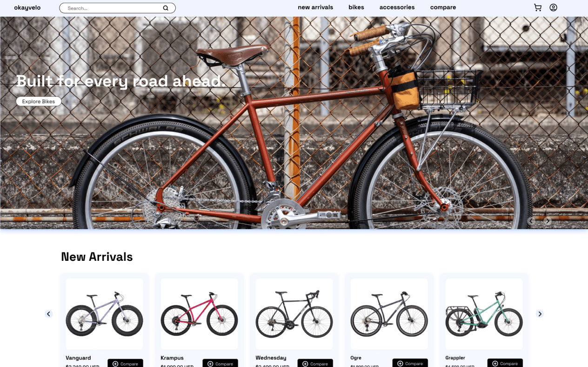Add Wednesday bike to compare

[315, 363]
